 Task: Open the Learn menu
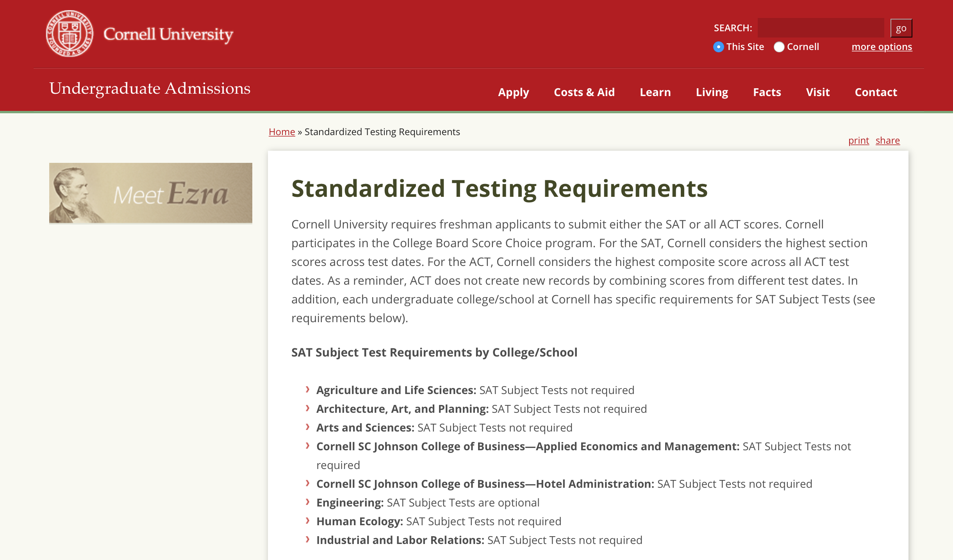(x=655, y=92)
